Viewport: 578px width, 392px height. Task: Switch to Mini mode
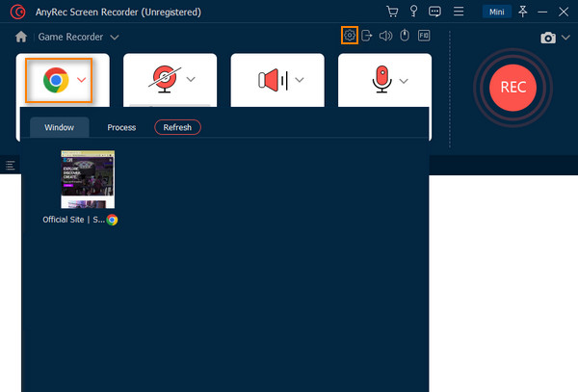click(496, 12)
